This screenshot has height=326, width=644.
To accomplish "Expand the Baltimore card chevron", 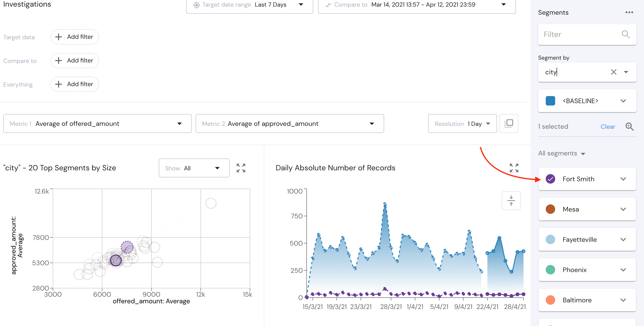I will pos(623,300).
